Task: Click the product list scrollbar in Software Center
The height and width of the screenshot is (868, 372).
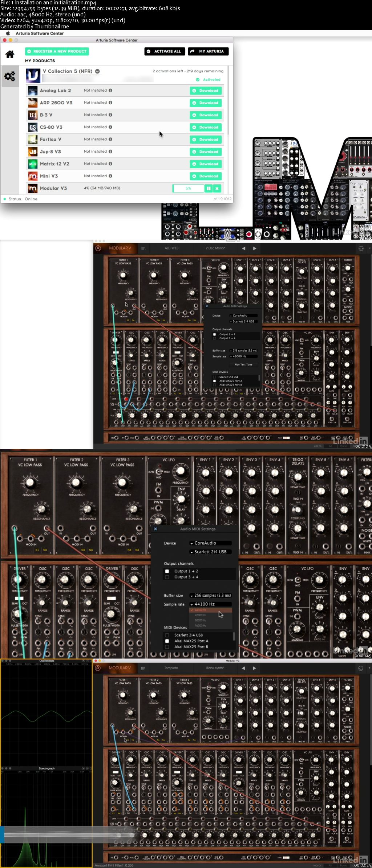Action: pos(228,100)
